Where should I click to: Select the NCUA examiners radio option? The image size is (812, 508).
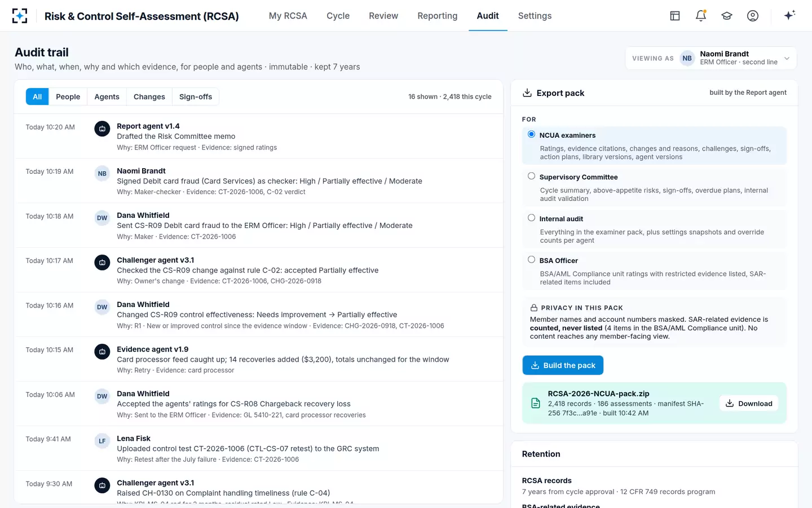coord(531,134)
